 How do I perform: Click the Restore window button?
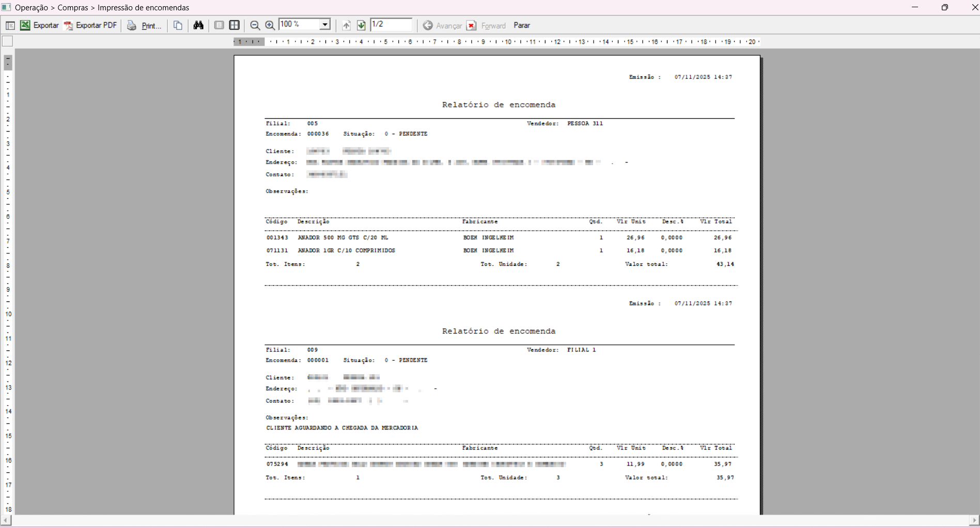tap(944, 7)
